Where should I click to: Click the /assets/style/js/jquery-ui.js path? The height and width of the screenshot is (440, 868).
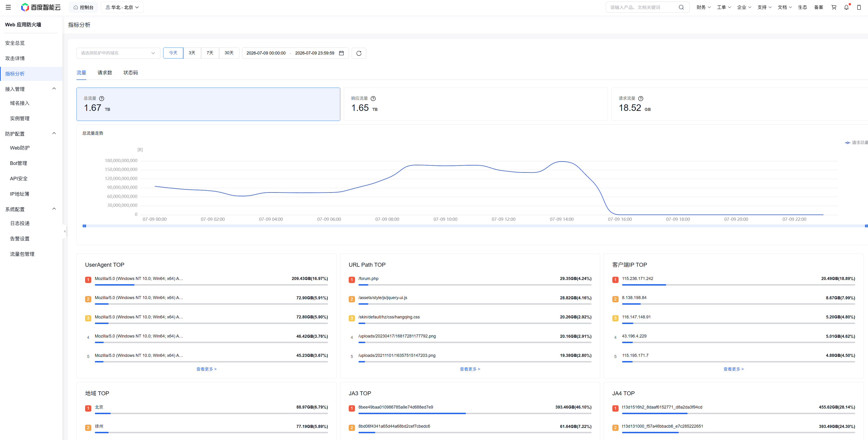pos(382,298)
